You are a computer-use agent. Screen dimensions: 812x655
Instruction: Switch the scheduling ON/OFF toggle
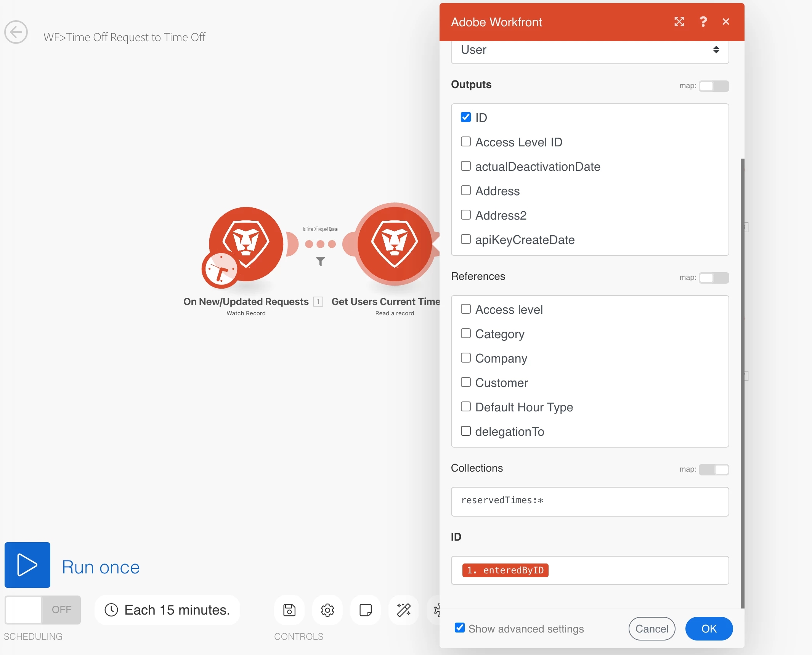coord(43,610)
